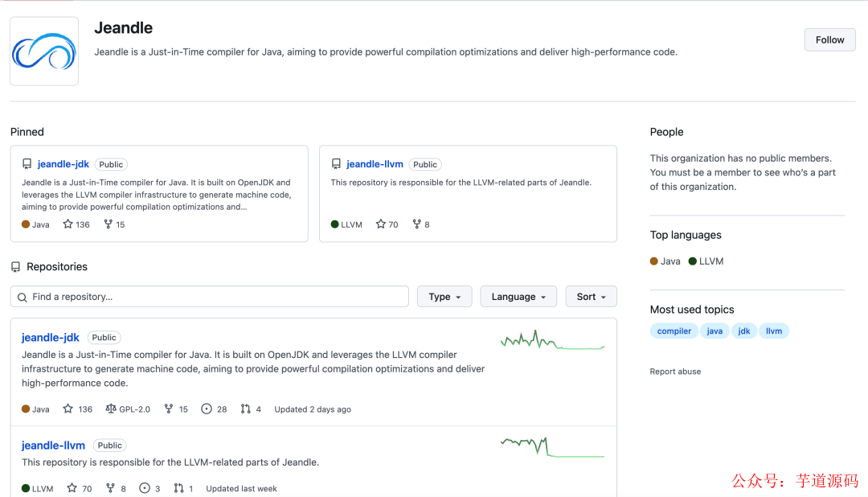Screen dimensions: 868x497
Task: Expand the Sort dropdown
Action: pos(591,297)
